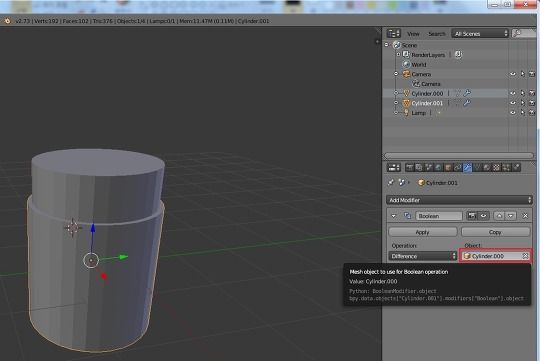Screen dimensions: 540x361
Task: Expand the Lamp tree node
Action: point(396,113)
